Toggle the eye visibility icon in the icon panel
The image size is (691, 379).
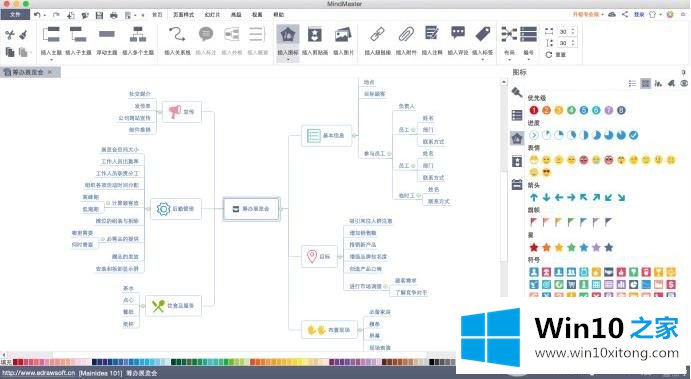(x=684, y=83)
